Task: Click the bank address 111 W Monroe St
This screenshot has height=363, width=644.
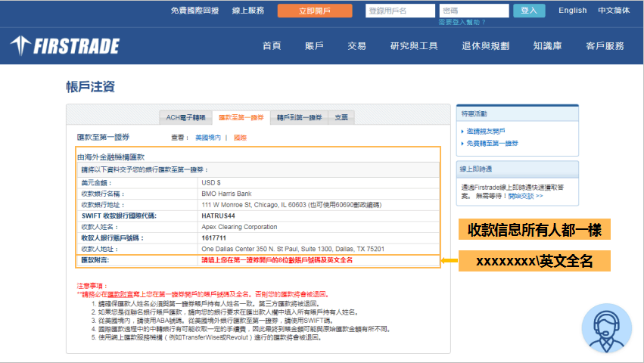Action: pos(291,205)
